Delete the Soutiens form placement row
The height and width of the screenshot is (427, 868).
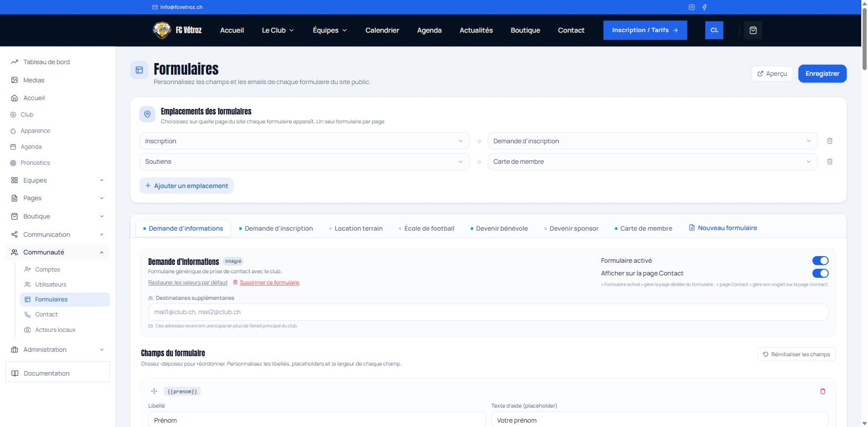(829, 162)
